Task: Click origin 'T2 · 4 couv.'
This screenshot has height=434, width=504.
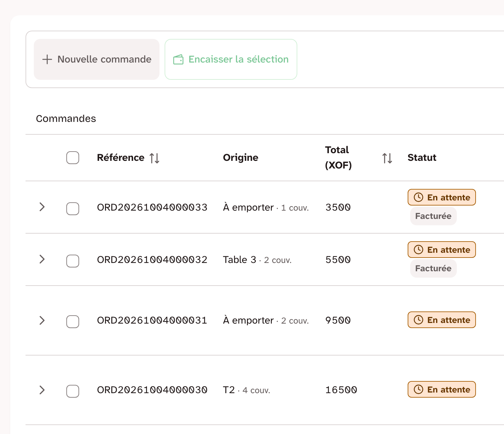Action: point(247,390)
